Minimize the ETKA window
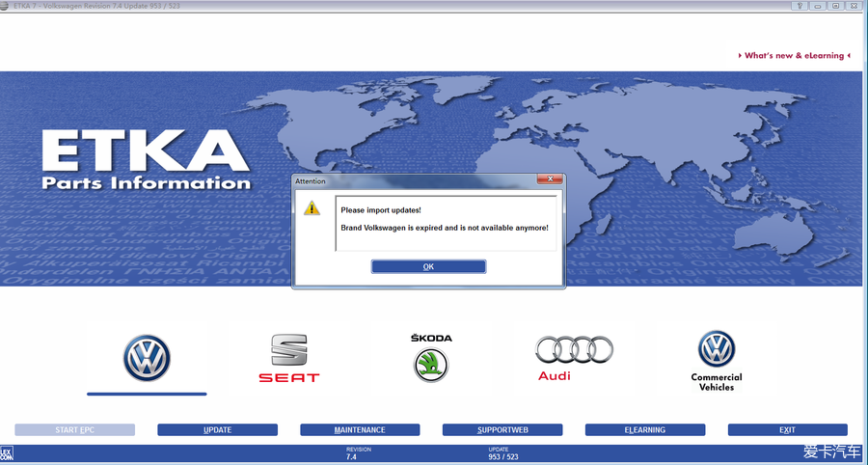This screenshot has width=868, height=465. coord(818,6)
